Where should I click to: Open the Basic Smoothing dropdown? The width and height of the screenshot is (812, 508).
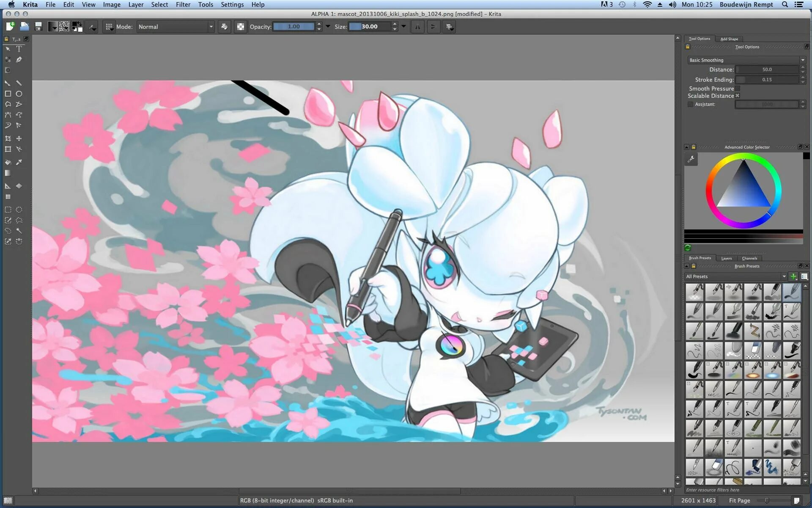point(746,60)
